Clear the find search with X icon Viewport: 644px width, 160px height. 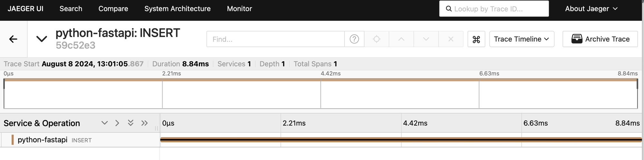451,39
